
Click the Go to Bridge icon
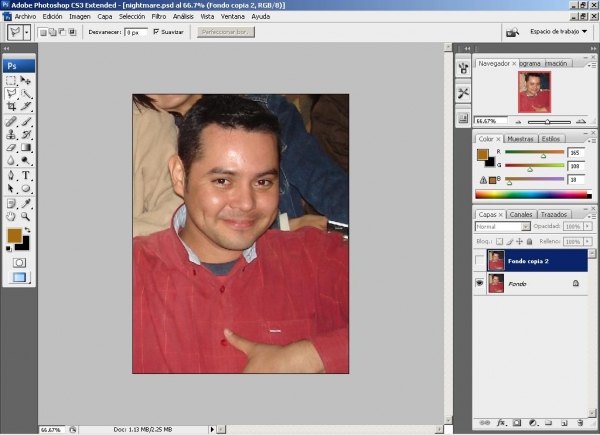click(512, 32)
